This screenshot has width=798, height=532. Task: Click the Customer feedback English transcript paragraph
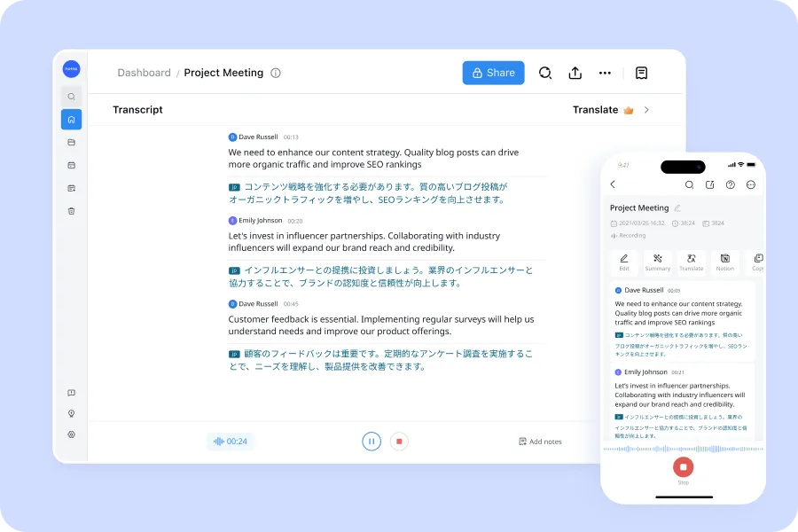click(381, 325)
